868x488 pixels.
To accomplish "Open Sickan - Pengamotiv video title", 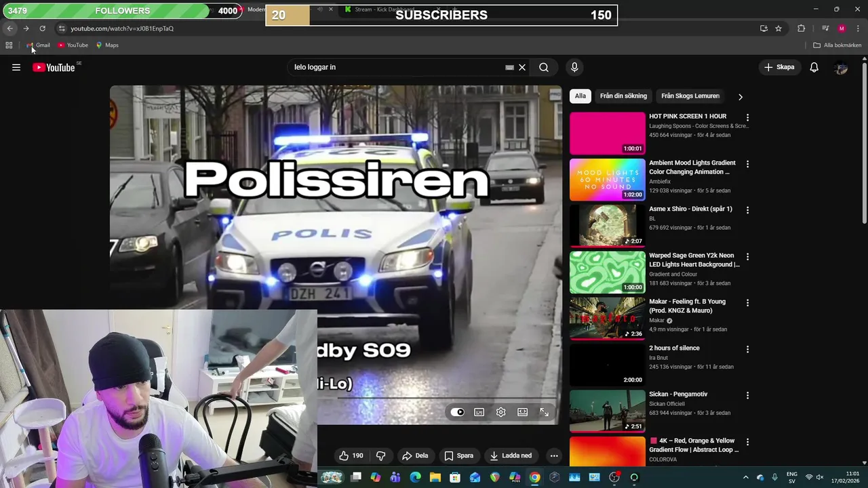I will coord(678,394).
